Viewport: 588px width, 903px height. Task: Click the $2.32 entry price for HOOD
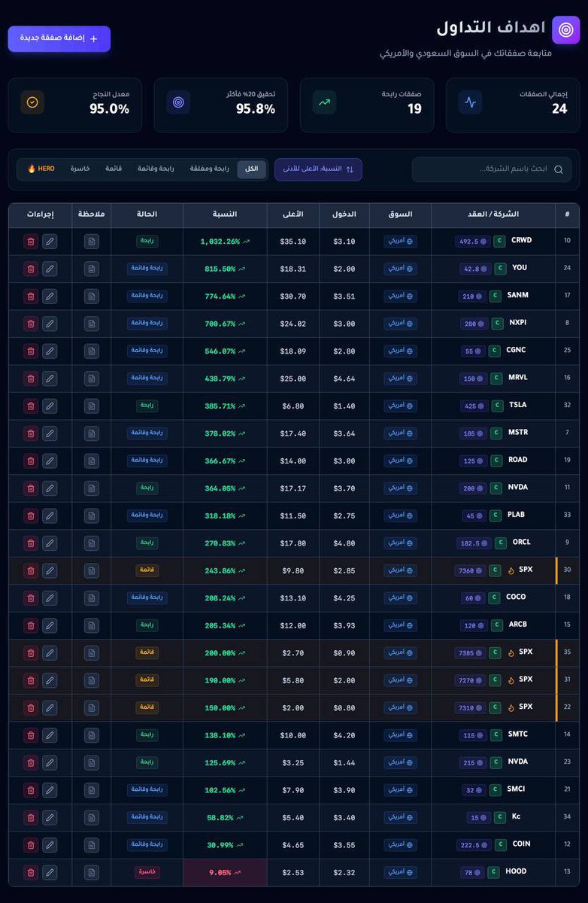[x=344, y=873]
